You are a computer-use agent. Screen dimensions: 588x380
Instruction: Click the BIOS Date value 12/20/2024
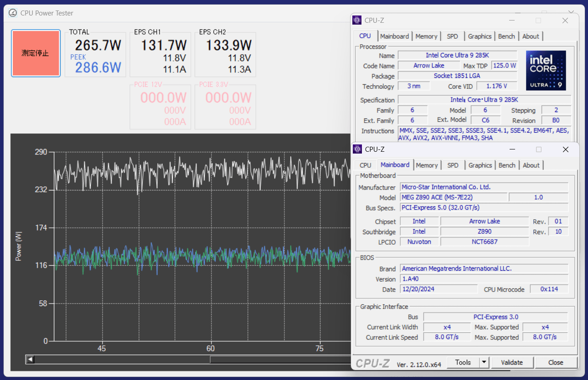click(x=438, y=289)
